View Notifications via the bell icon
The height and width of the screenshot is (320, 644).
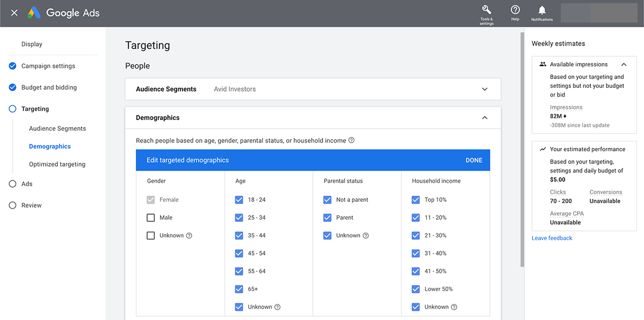coord(541,12)
